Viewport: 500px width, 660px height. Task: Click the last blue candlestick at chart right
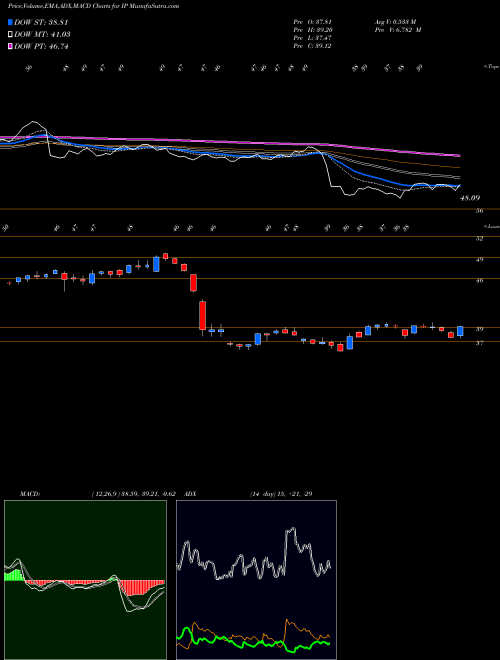coord(460,331)
